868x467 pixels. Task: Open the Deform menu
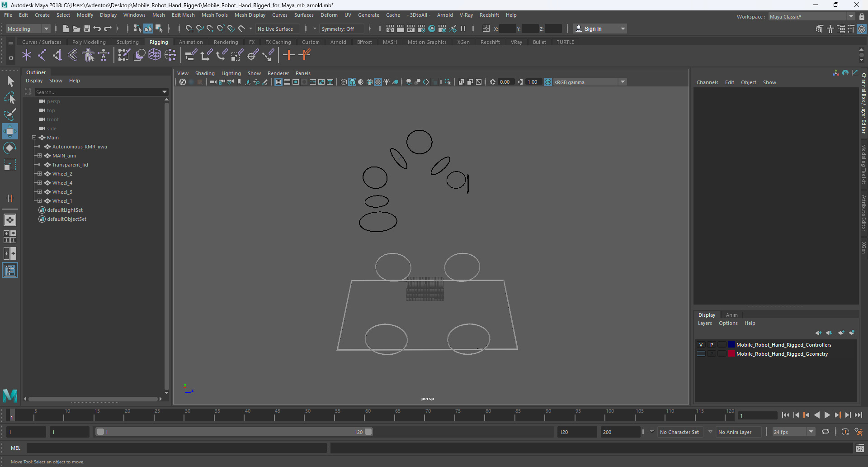point(329,15)
